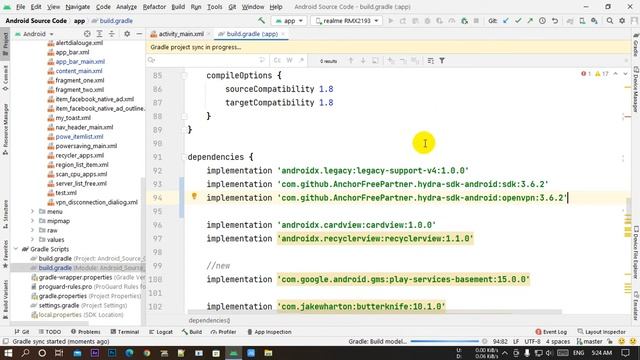Viewport: 640px width, 360px height.
Task: Open the Terminal tool window button
Action: coord(125,332)
